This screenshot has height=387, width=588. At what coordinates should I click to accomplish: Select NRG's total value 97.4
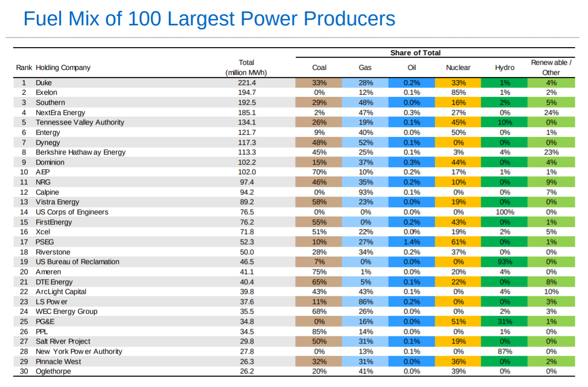tap(247, 182)
